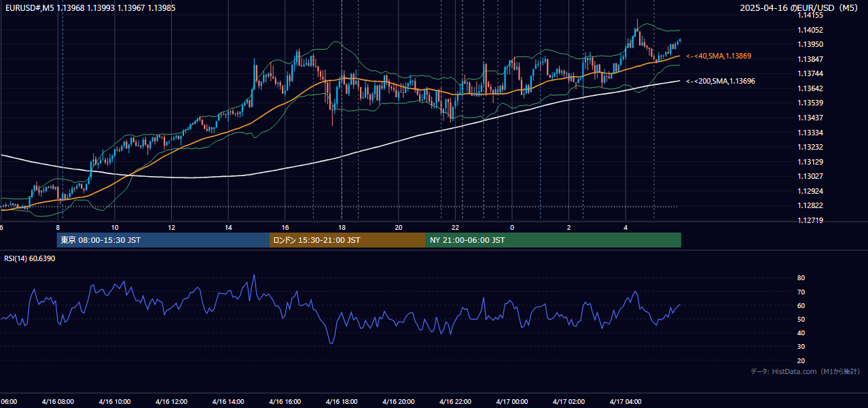Screen dimensions: 868x408
Task: Click bottom time label 4/16 20:00
Action: pos(398,402)
